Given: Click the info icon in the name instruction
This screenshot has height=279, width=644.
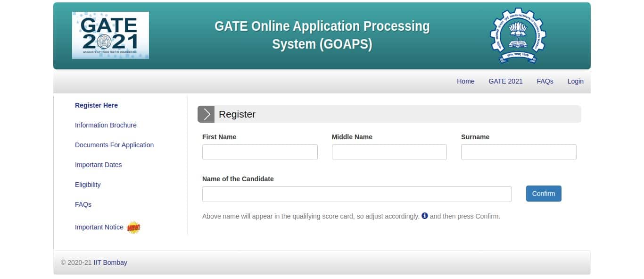Looking at the screenshot, I should pyautogui.click(x=424, y=216).
